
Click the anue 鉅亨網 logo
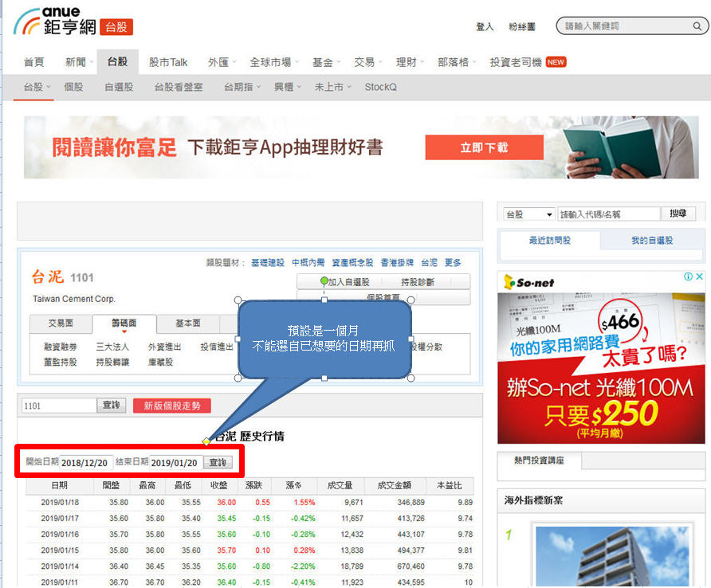(x=55, y=22)
